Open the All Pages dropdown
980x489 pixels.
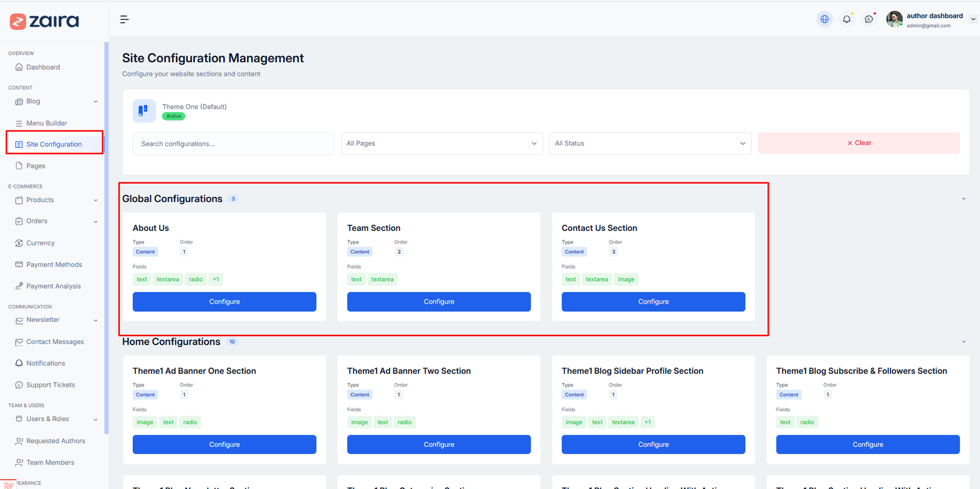[442, 144]
